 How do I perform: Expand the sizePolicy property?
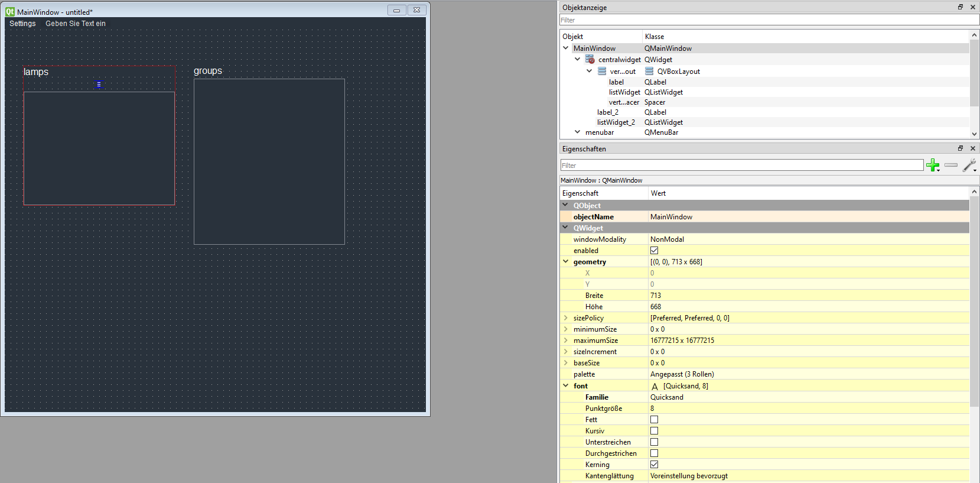[x=565, y=318]
